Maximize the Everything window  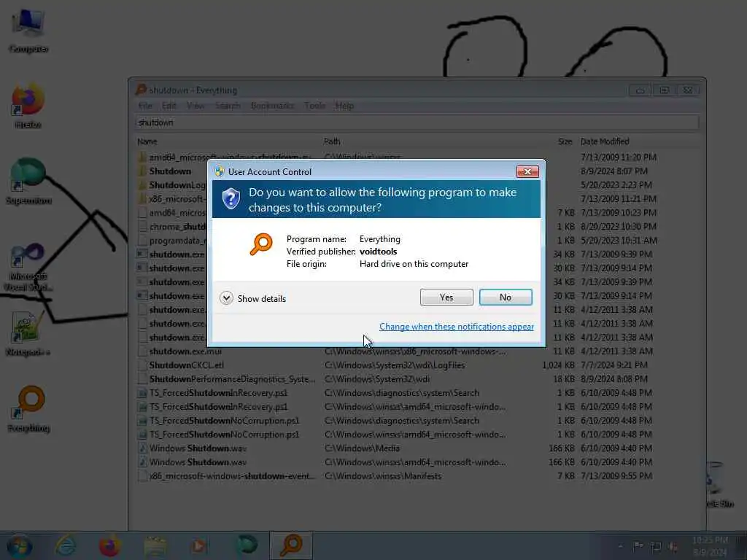[664, 90]
